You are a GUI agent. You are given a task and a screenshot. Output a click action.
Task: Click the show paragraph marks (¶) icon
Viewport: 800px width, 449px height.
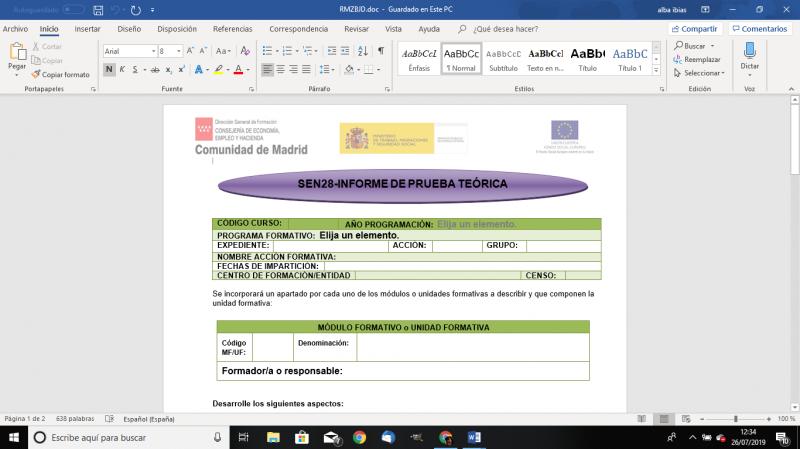tap(380, 51)
